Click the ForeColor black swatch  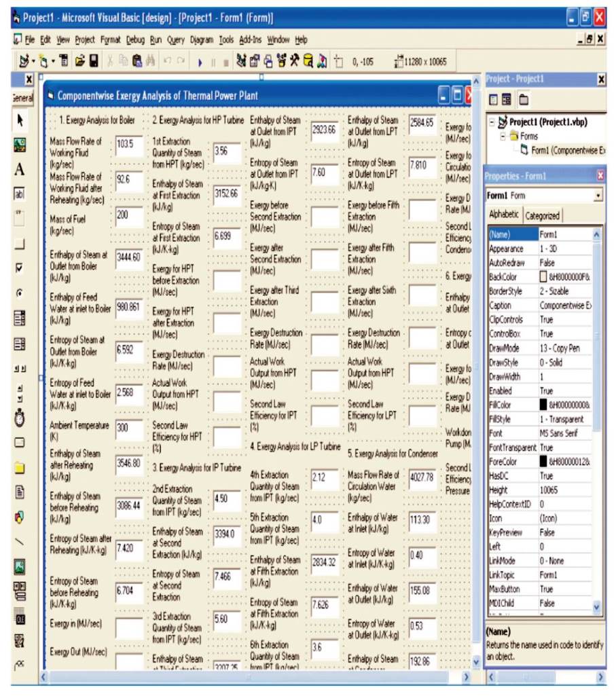[543, 462]
